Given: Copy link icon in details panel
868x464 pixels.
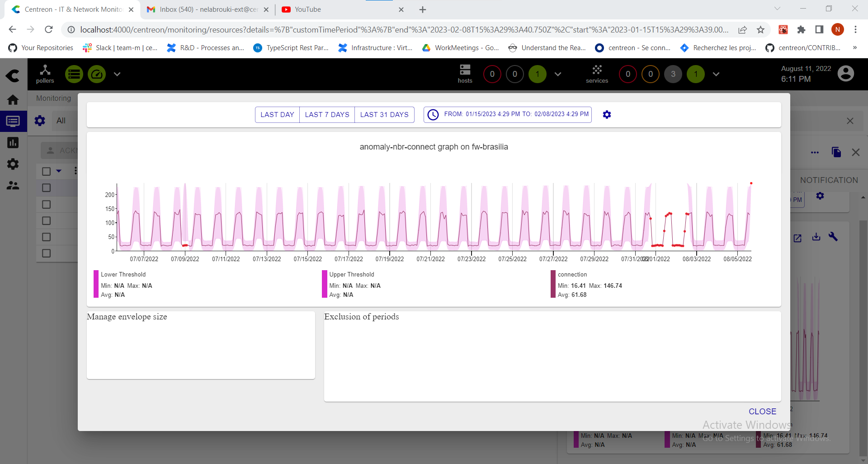Looking at the screenshot, I should coord(836,152).
